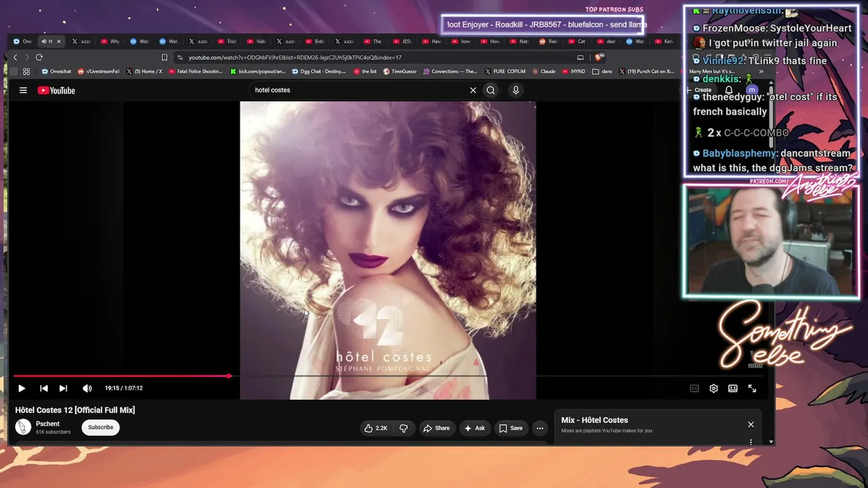This screenshot has width=868, height=488.
Task: Start voice search with the microphone
Action: point(516,90)
